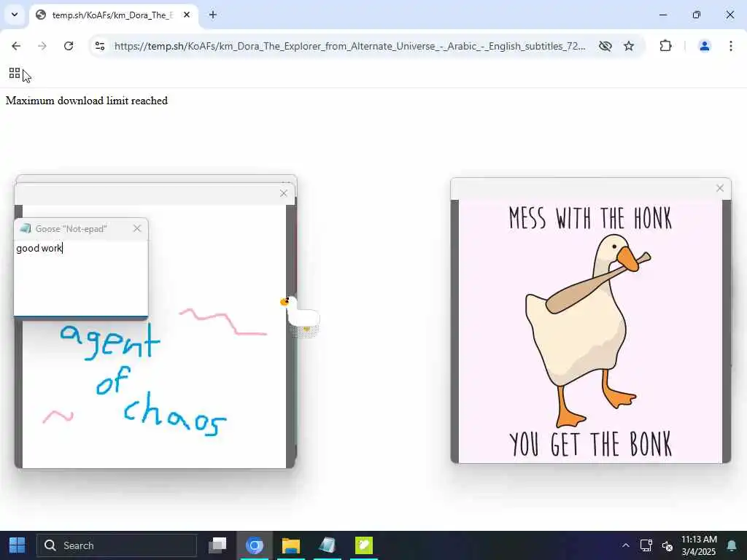Click the forward navigation arrow

tap(42, 46)
